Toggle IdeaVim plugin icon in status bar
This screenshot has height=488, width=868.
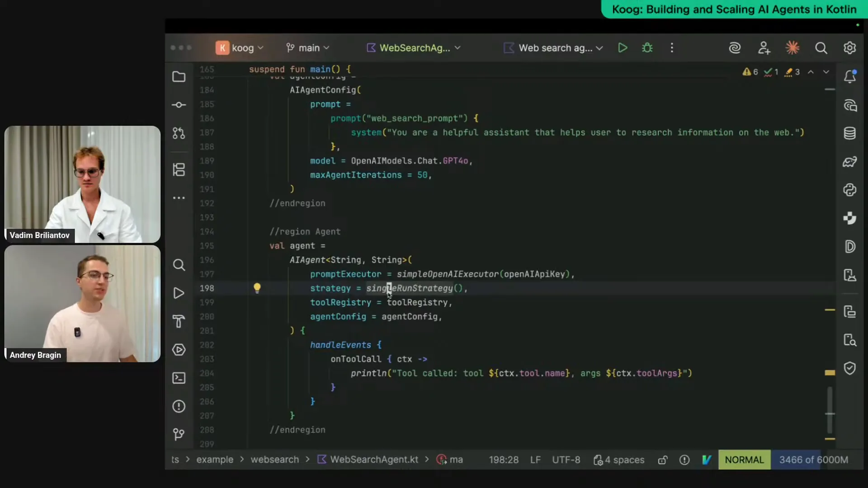[707, 460]
